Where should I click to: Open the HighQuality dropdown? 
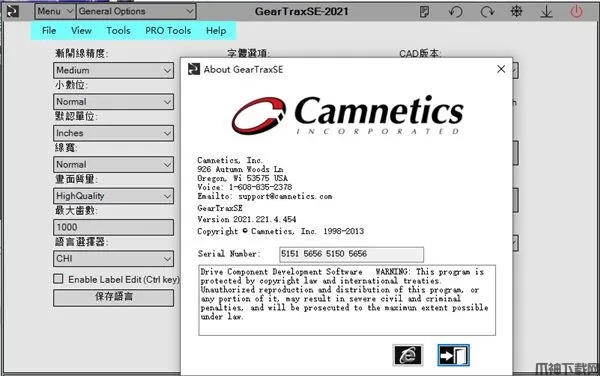[x=113, y=196]
